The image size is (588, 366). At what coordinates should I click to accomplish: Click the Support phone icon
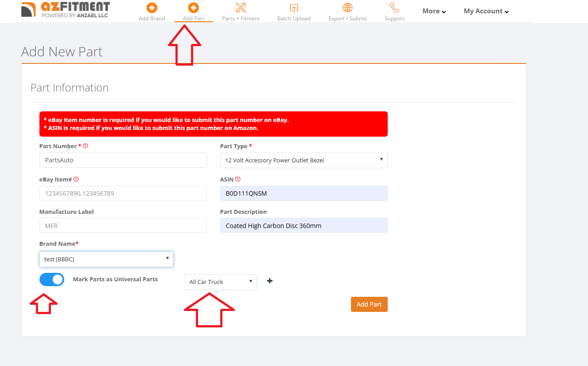(394, 8)
